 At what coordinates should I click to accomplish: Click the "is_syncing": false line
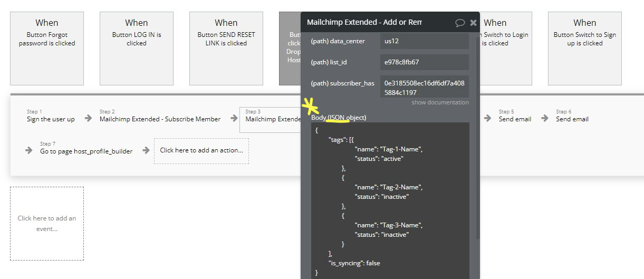click(354, 263)
